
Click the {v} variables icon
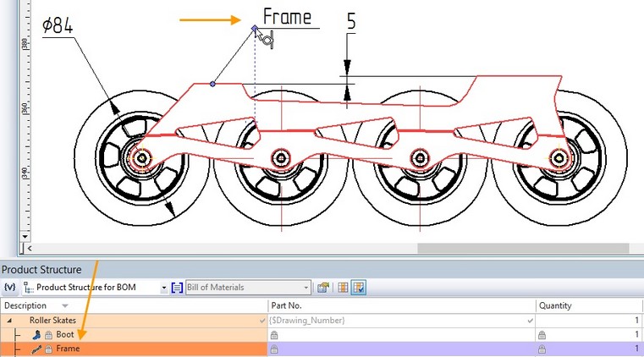tap(10, 288)
